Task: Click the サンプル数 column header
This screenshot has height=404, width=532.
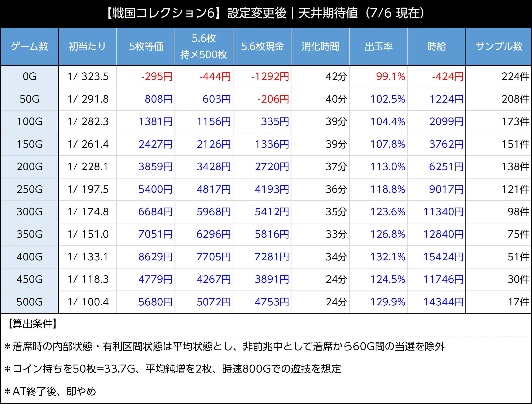Action: pos(499,47)
